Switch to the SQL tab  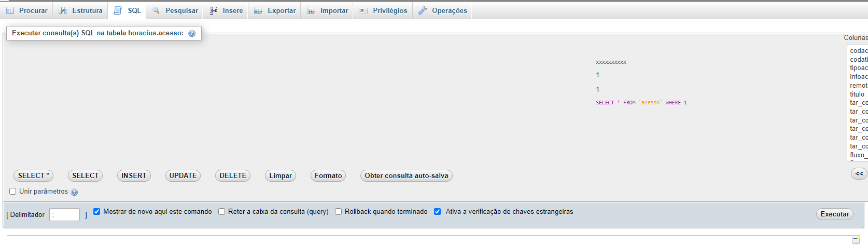coord(128,10)
